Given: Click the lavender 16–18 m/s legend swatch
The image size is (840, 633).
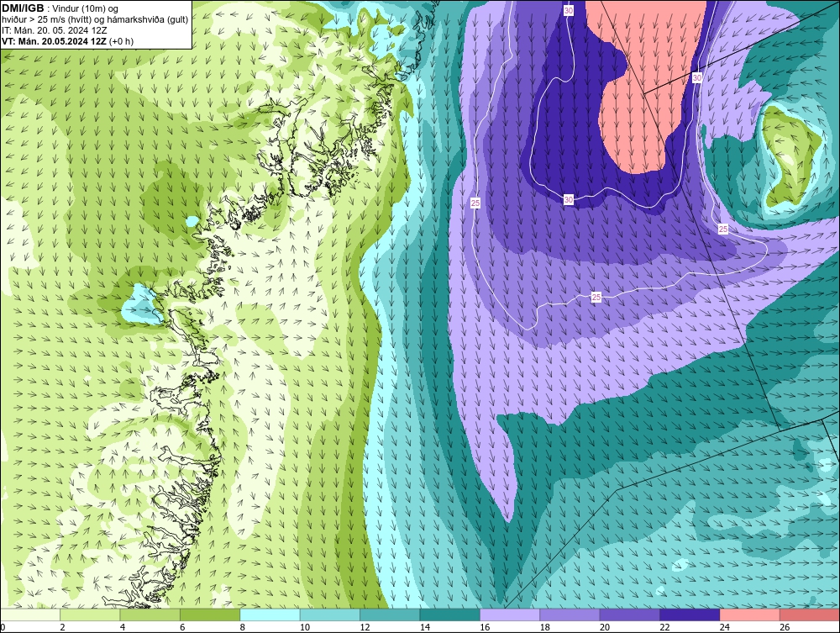Looking at the screenshot, I should coord(510,615).
